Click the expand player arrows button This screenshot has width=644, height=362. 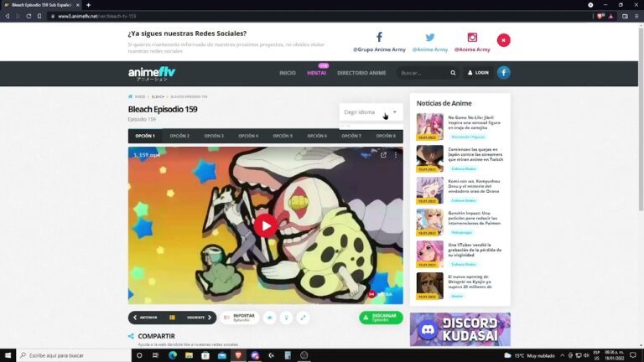point(303,318)
